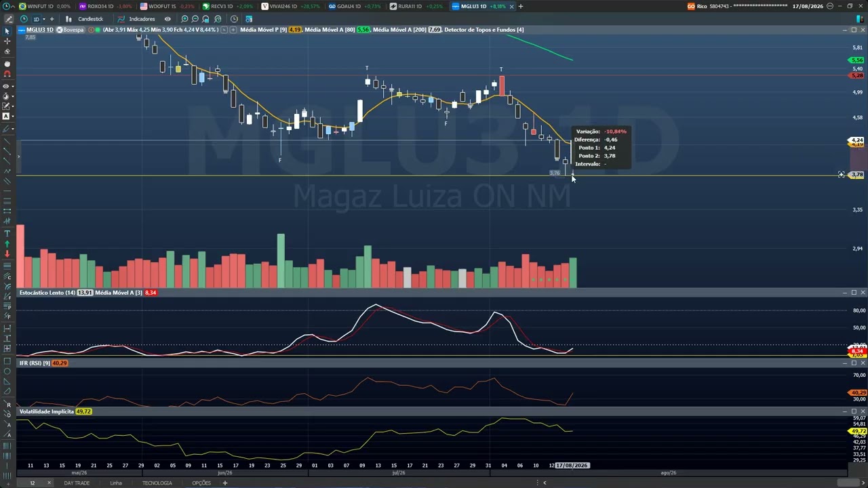The height and width of the screenshot is (488, 868).
Task: Select the 'A' text annotation tool
Action: pos(6,117)
